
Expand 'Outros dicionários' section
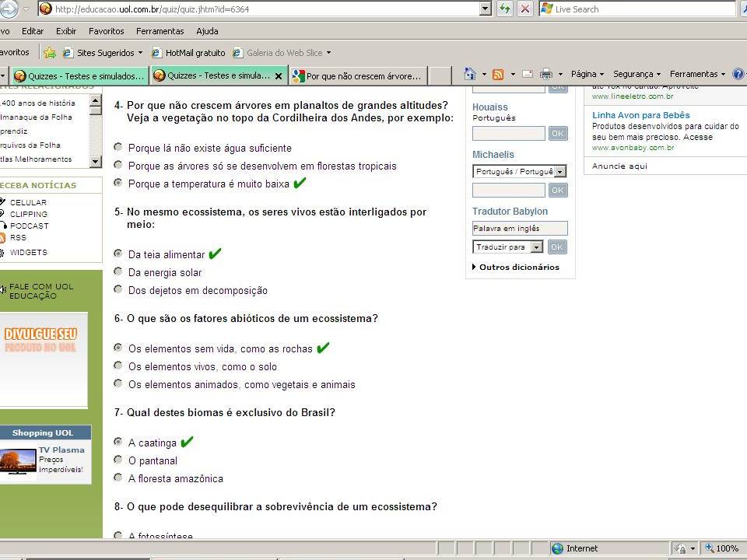tap(516, 267)
